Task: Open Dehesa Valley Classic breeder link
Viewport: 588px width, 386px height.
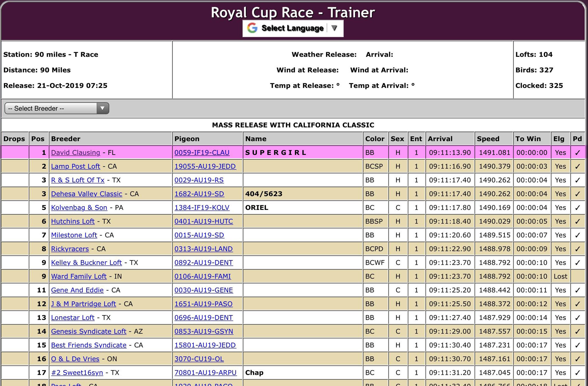Action: (x=86, y=194)
